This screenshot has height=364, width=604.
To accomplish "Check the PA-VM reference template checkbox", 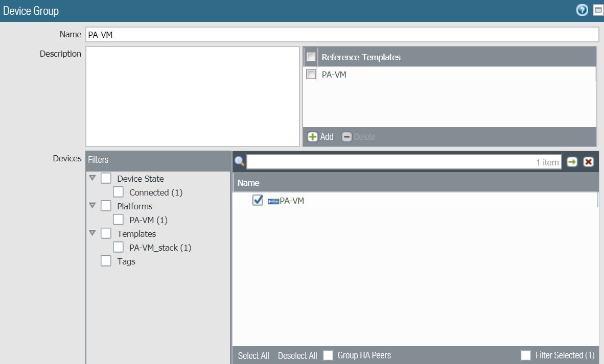I will click(311, 74).
